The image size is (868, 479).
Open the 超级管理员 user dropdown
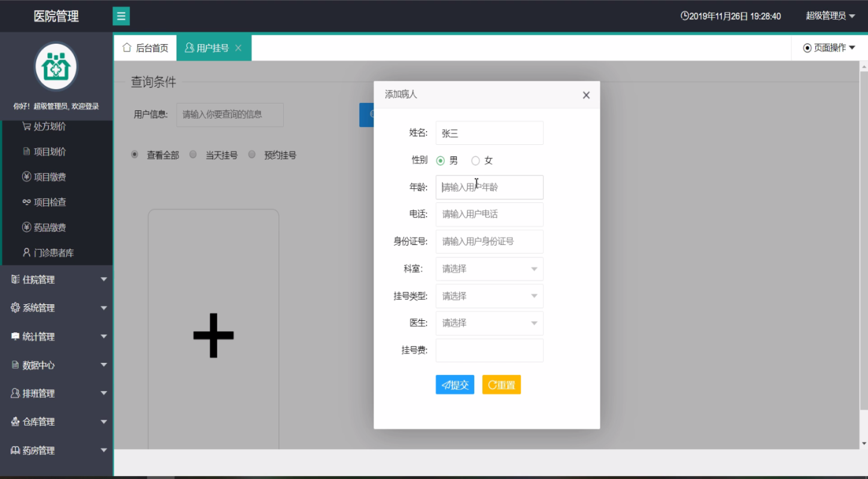[830, 16]
